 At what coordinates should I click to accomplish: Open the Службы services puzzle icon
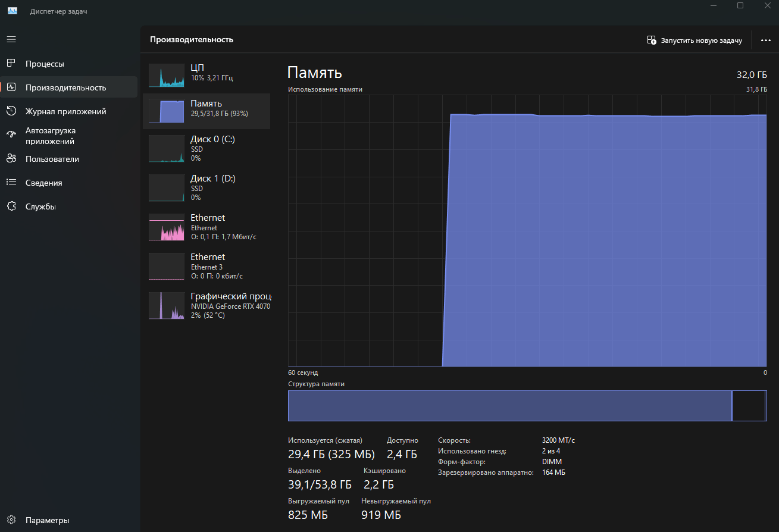point(11,206)
